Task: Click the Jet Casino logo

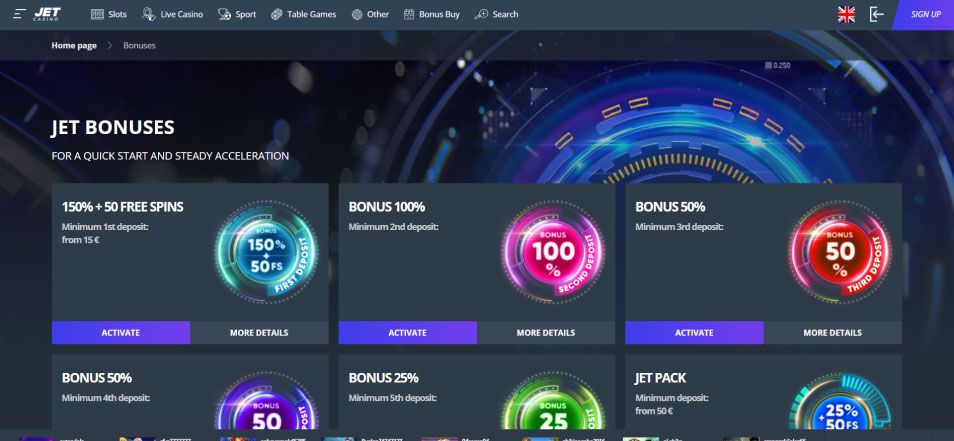Action: point(47,13)
